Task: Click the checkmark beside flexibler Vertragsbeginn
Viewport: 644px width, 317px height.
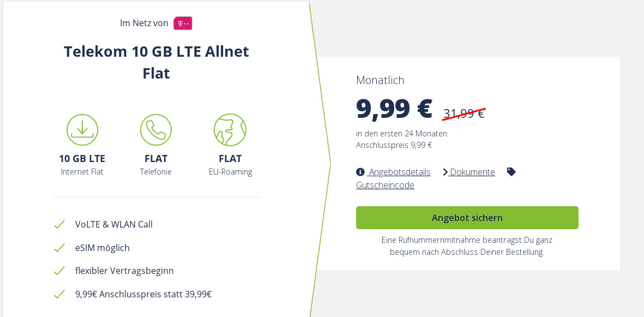Action: tap(59, 271)
